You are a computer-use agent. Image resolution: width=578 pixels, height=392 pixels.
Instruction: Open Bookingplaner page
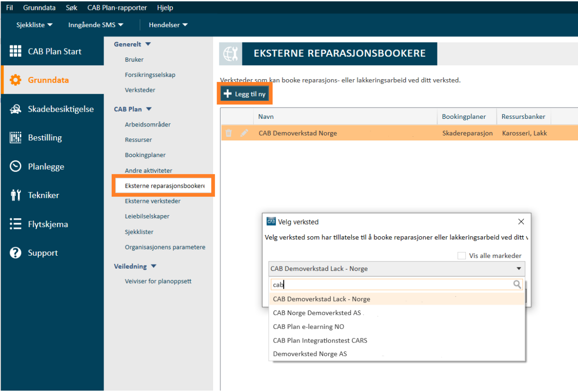(145, 155)
